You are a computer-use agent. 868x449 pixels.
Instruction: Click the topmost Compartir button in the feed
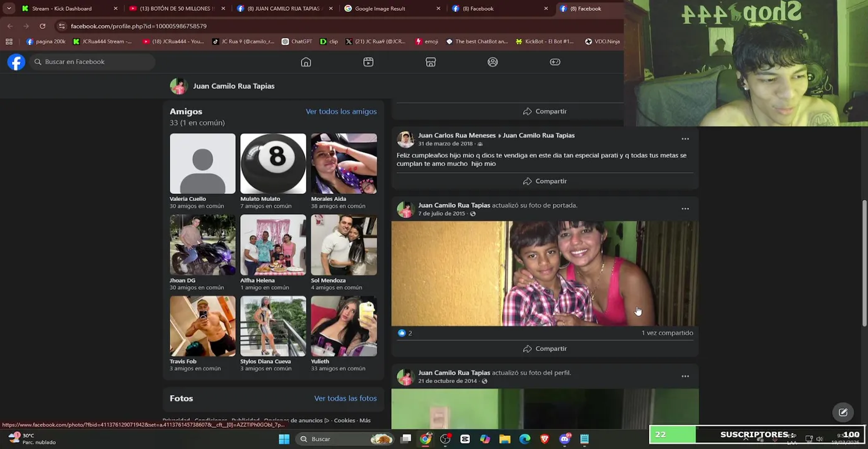pos(544,111)
